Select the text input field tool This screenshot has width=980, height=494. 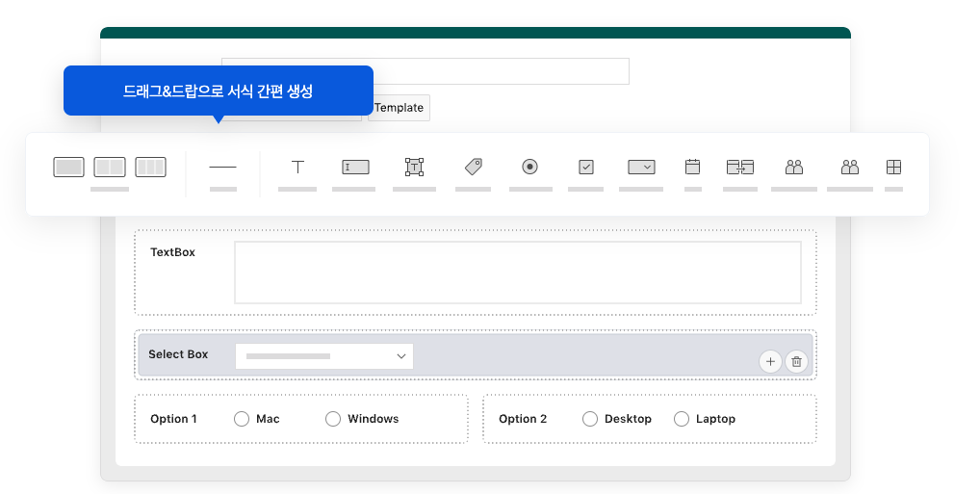355,167
